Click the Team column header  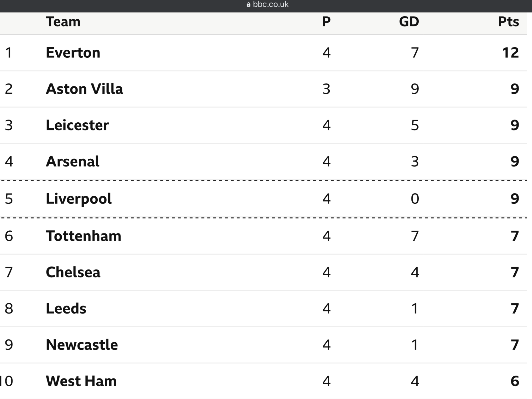(x=63, y=22)
